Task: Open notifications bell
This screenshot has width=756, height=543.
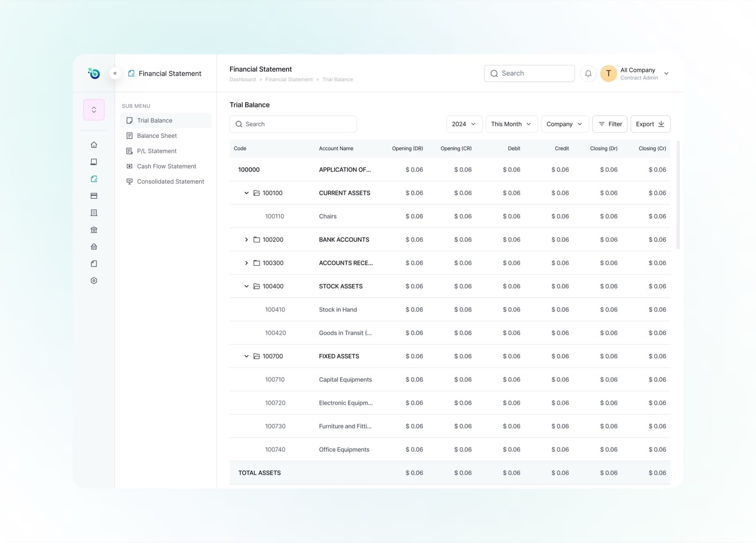Action: 588,73
